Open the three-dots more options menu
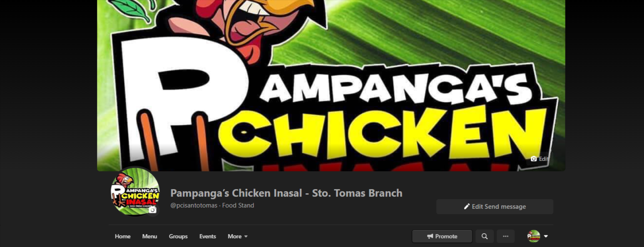The width and height of the screenshot is (644, 247). pyautogui.click(x=506, y=236)
